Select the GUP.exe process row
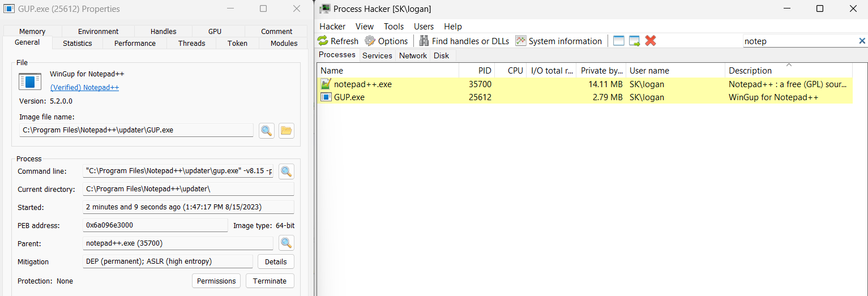 pyautogui.click(x=585, y=97)
